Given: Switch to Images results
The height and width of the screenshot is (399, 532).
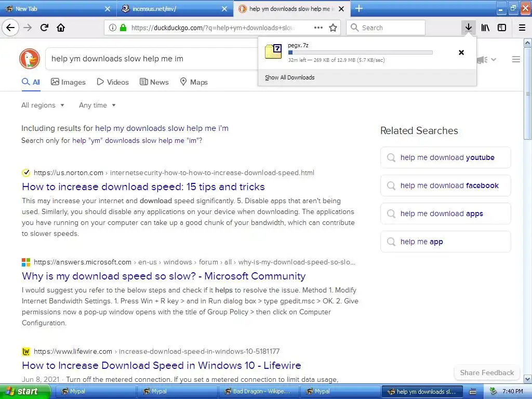Looking at the screenshot, I should [x=68, y=82].
